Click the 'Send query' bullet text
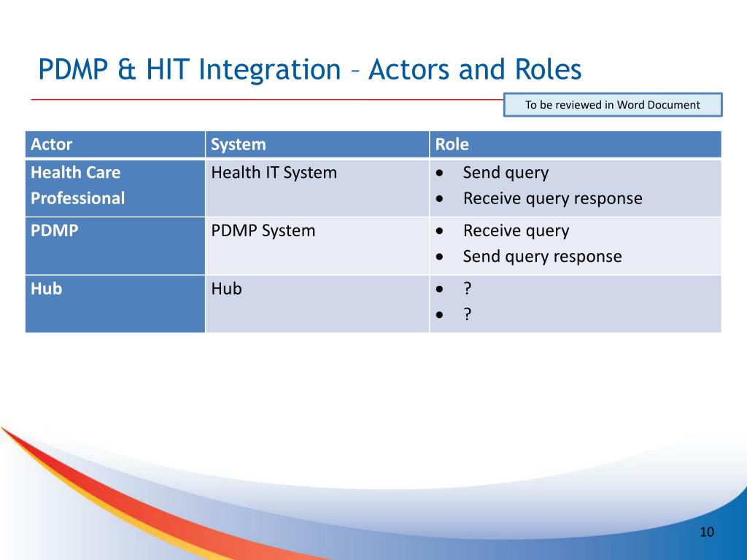Viewport: 747px width, 560px height. tap(506, 173)
